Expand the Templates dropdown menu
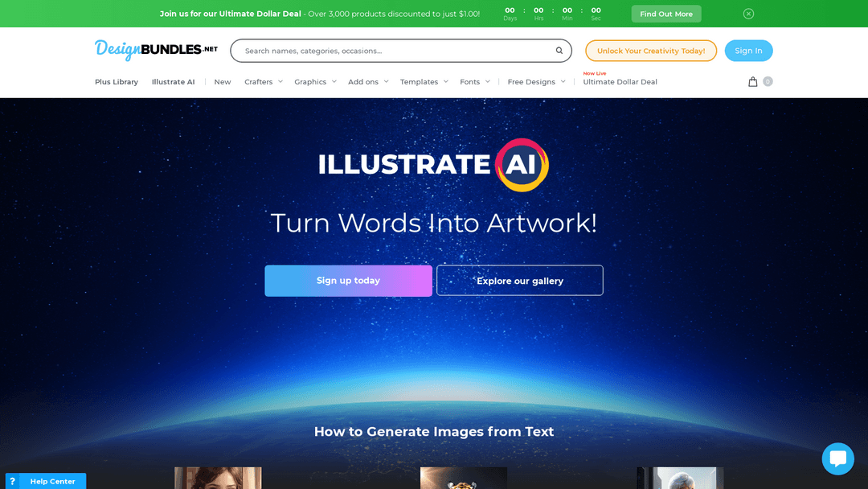This screenshot has width=868, height=489. click(424, 82)
